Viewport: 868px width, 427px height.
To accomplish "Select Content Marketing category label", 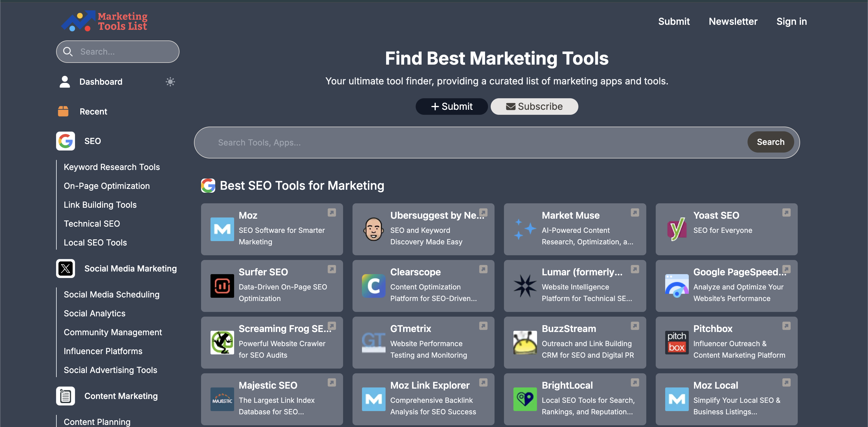I will pos(121,396).
